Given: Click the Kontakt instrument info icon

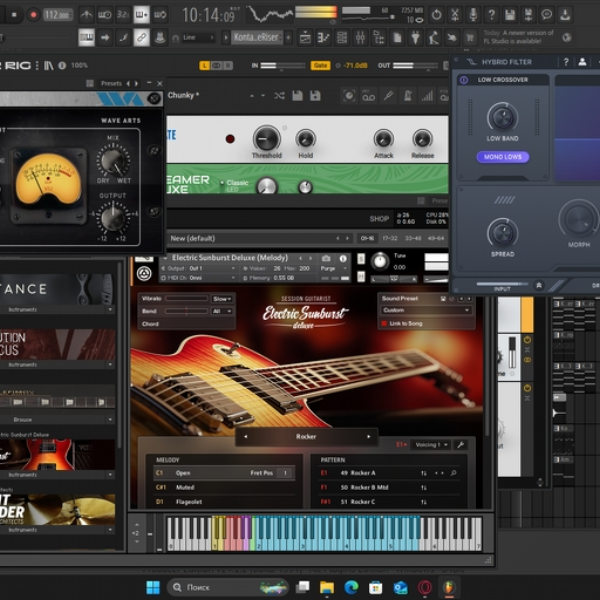Looking at the screenshot, I should [x=343, y=258].
